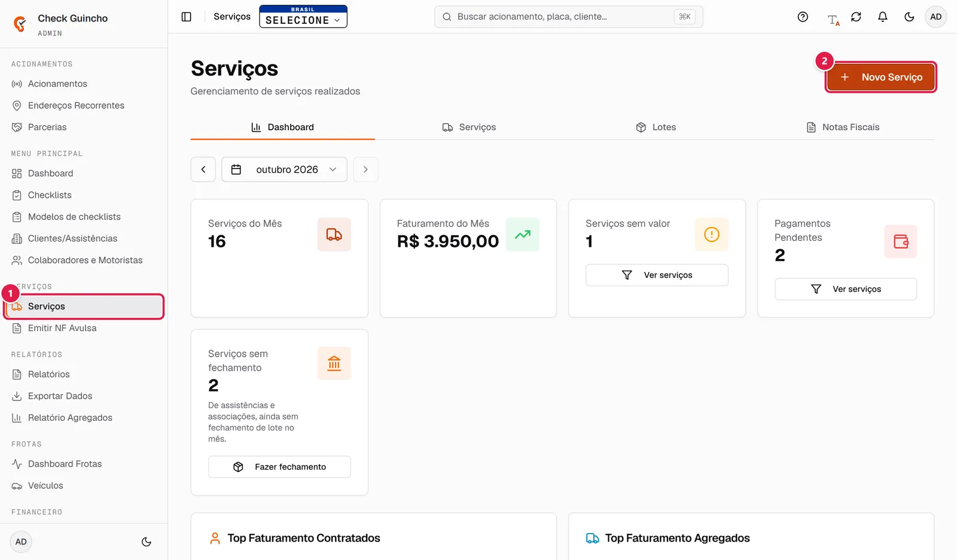This screenshot has height=560, width=957.
Task: Switch to the Notas Fiscais tab
Action: pyautogui.click(x=842, y=127)
